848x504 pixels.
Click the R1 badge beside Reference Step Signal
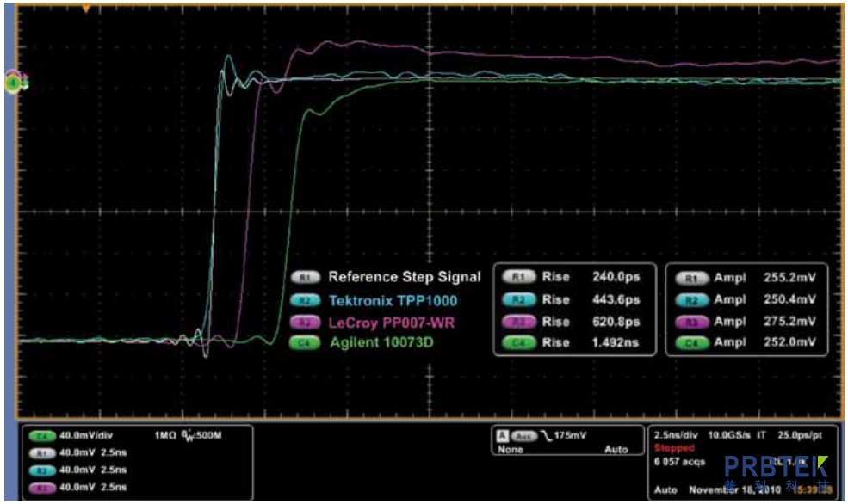[306, 277]
